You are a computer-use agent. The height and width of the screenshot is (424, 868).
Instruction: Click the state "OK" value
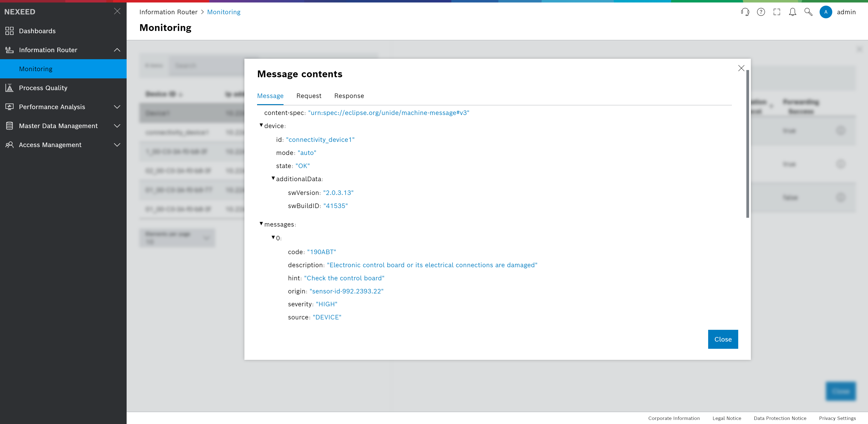pyautogui.click(x=303, y=166)
